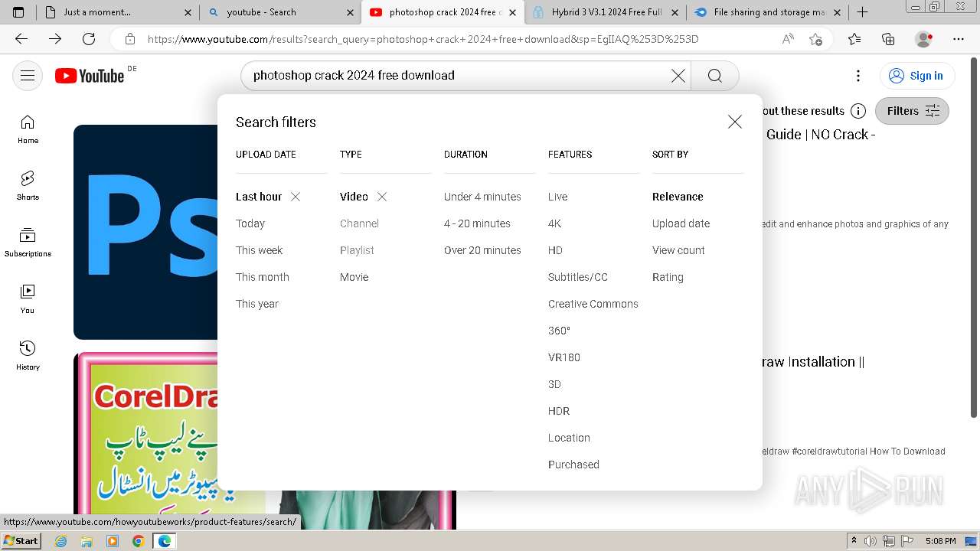
Task: Close the photoshop crack 2024 tab
Action: 512,12
